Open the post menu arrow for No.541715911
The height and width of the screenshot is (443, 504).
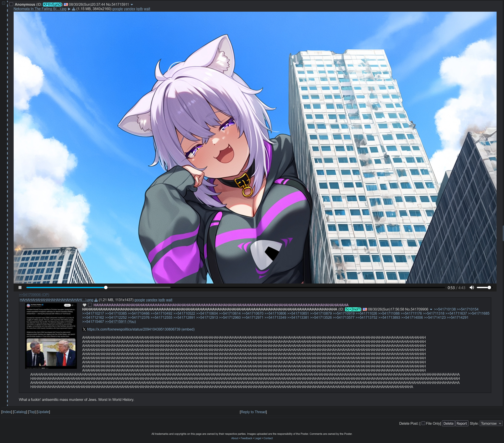[132, 5]
